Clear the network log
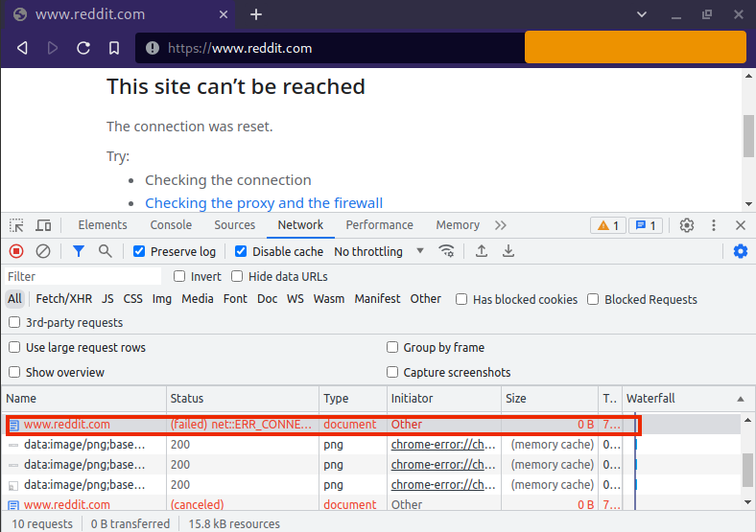 pos(43,251)
